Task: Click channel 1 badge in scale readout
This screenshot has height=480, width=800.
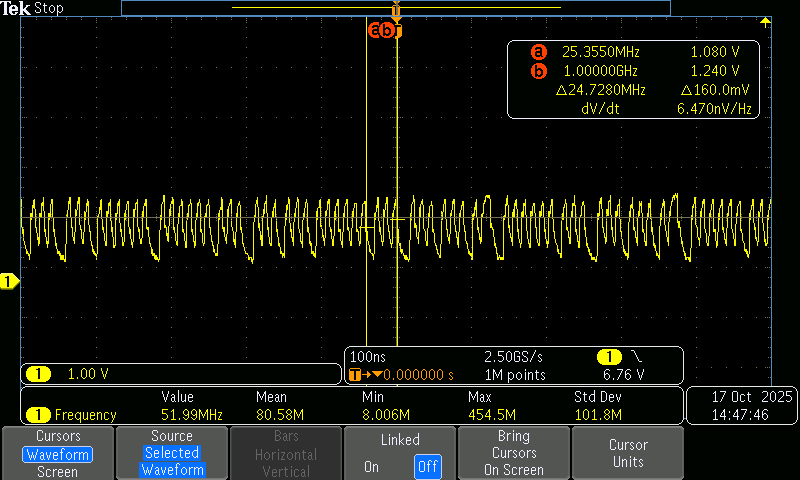Action: 38,374
